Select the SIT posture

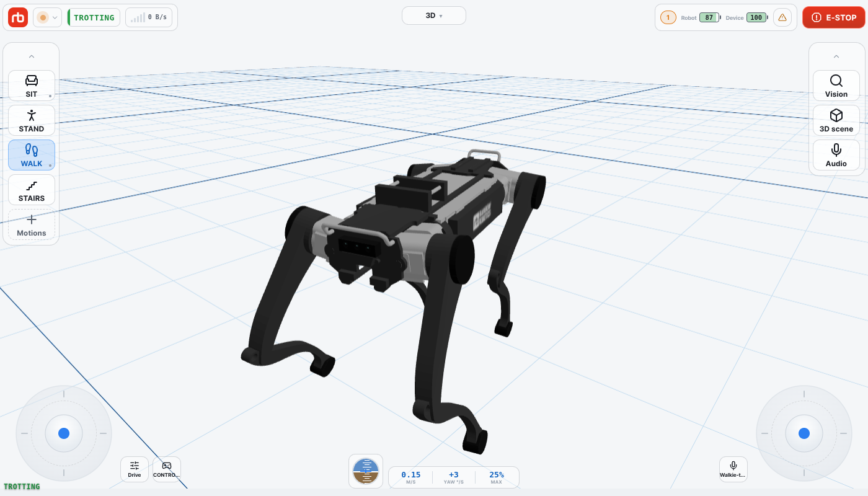coord(32,86)
